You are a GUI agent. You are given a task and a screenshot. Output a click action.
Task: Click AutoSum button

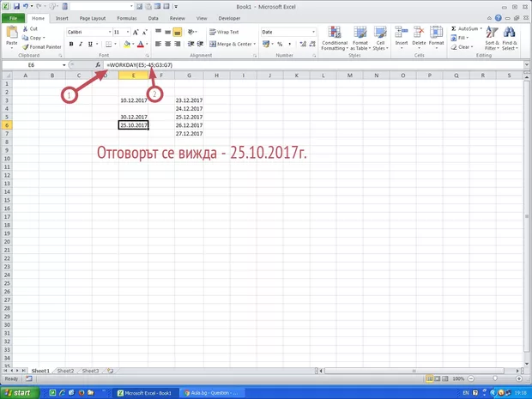pyautogui.click(x=467, y=29)
